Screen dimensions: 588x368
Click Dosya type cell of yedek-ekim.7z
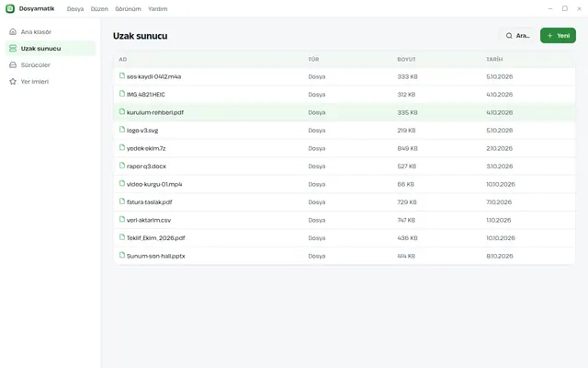pyautogui.click(x=316, y=148)
